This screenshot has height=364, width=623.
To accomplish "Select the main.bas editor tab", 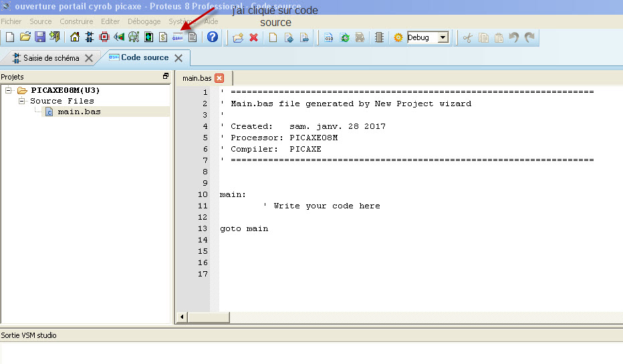I will click(x=197, y=78).
